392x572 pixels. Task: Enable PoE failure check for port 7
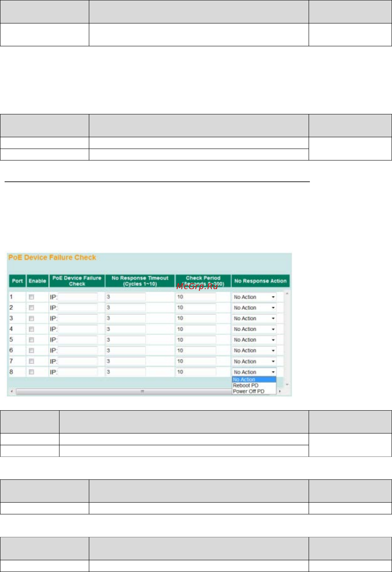coord(31,361)
